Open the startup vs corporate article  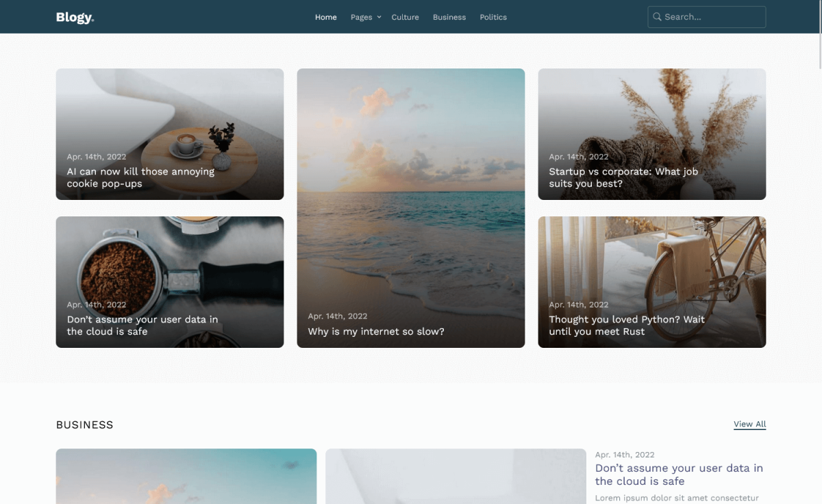point(623,177)
